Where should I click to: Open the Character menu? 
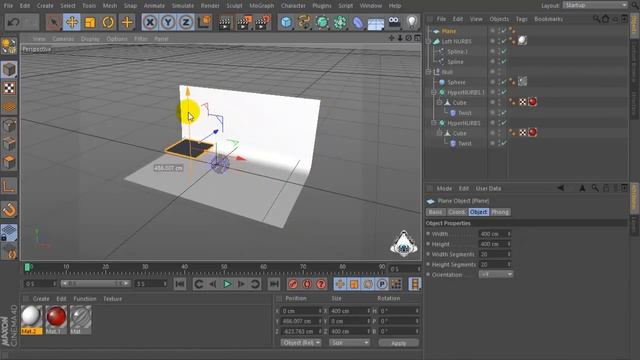click(x=293, y=6)
